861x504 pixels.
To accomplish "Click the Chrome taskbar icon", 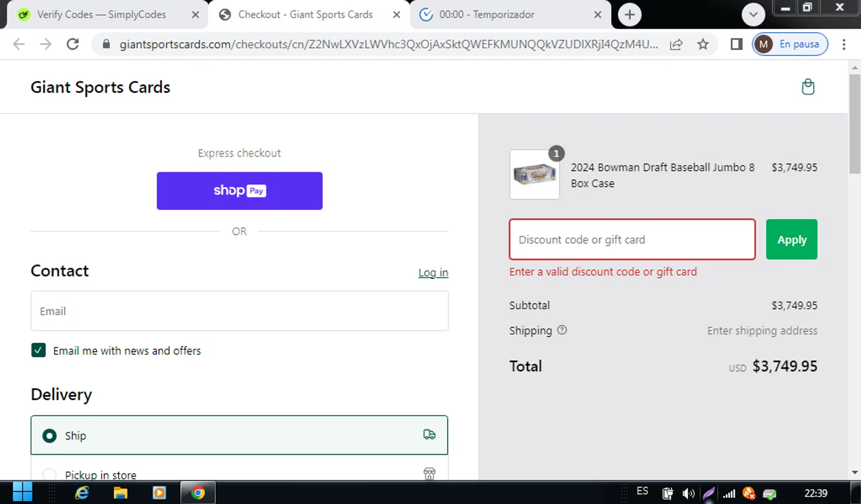I will 198,493.
